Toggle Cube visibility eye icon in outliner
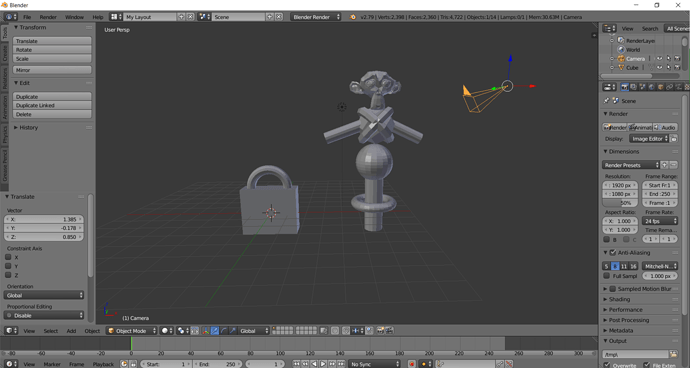 pyautogui.click(x=659, y=68)
